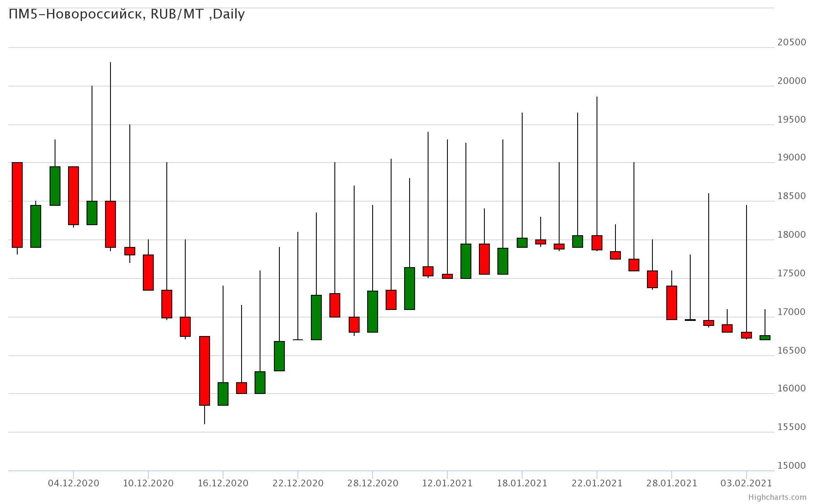Image resolution: width=815 pixels, height=504 pixels.
Task: Click the 22.12.2020 date axis label
Action: pyautogui.click(x=298, y=483)
